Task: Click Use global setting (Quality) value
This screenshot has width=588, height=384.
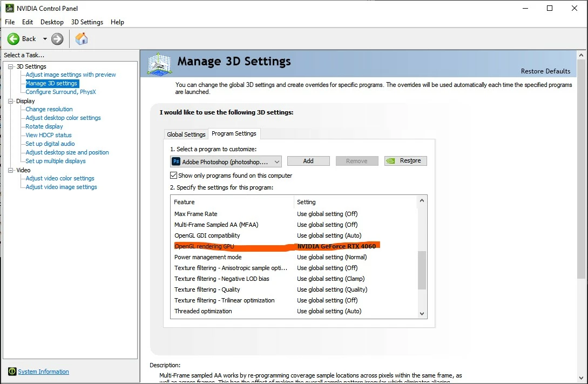Action: (x=332, y=289)
